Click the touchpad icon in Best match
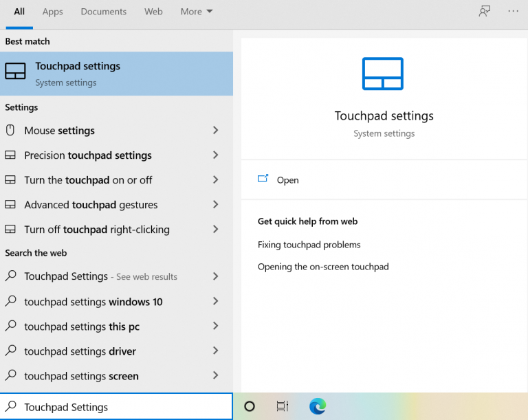 [15, 71]
